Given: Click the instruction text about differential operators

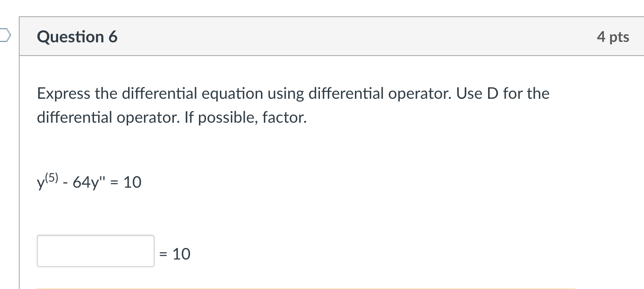Looking at the screenshot, I should pyautogui.click(x=293, y=105).
